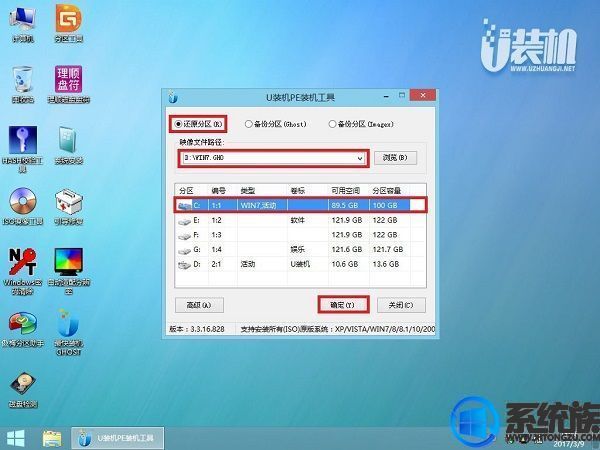Click the 确定(Y) confirm button
Image resolution: width=600 pixels, height=450 pixels.
pyautogui.click(x=343, y=305)
